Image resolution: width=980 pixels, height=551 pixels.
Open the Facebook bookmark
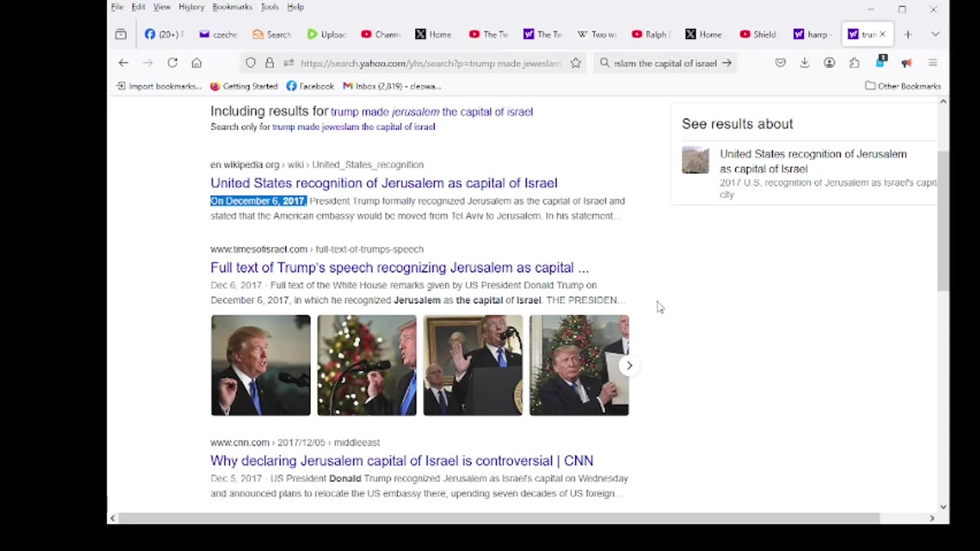(x=310, y=86)
